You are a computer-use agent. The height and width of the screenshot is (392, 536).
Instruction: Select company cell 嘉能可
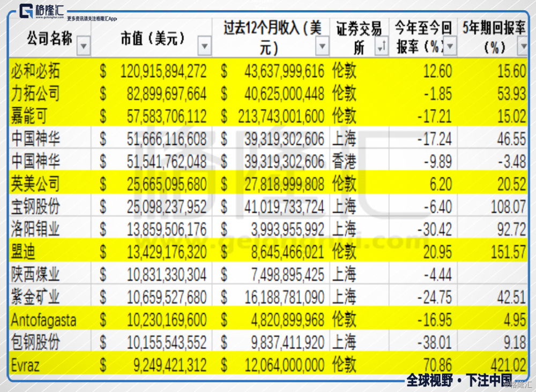point(29,116)
